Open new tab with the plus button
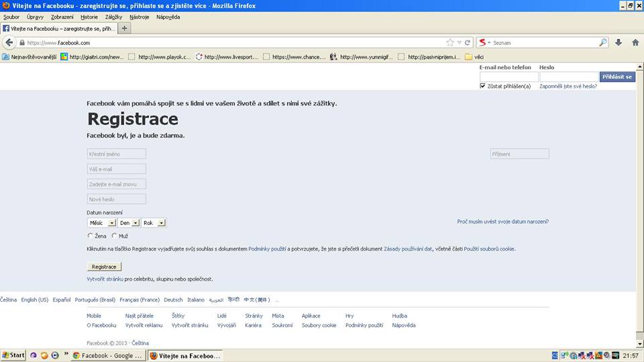The image size is (644, 362). 125,28
